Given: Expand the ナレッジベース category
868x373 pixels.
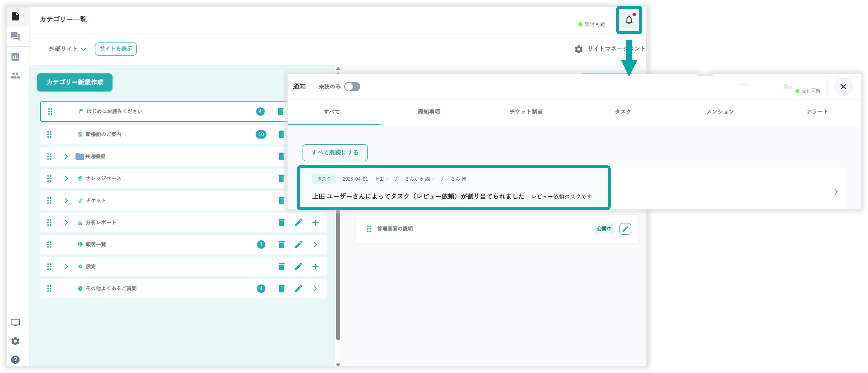Looking at the screenshot, I should coord(66,178).
